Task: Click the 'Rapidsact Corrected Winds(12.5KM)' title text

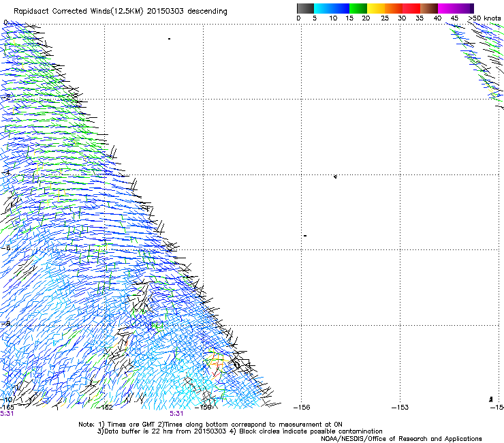Action: click(x=78, y=12)
